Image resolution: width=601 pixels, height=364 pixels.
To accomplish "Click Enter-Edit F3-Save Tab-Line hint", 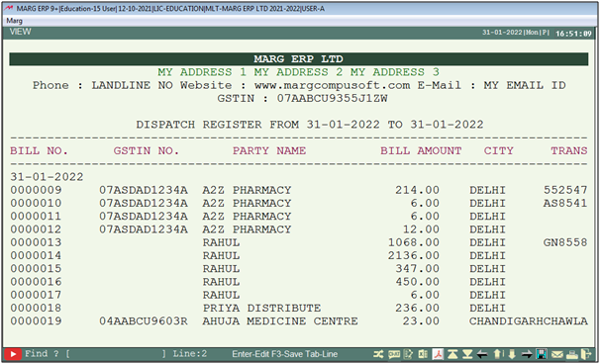I will coord(285,354).
